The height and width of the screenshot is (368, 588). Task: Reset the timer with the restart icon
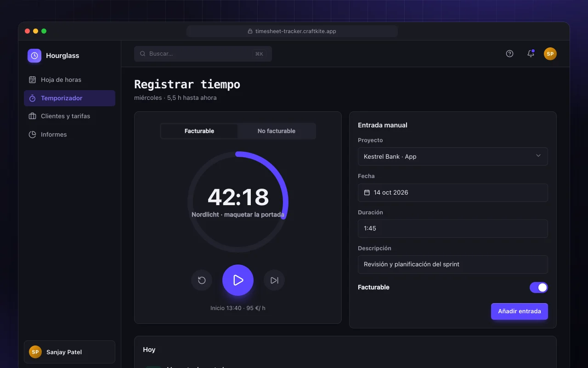(202, 280)
